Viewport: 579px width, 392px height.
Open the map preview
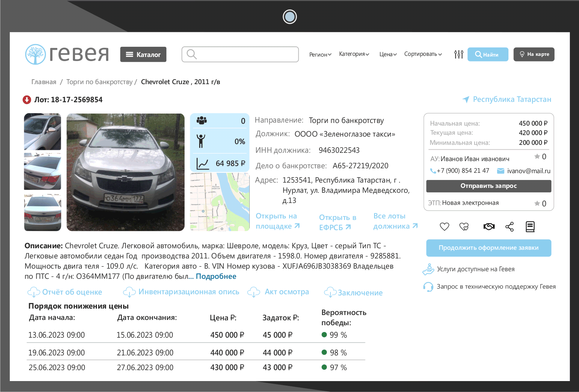[220, 202]
